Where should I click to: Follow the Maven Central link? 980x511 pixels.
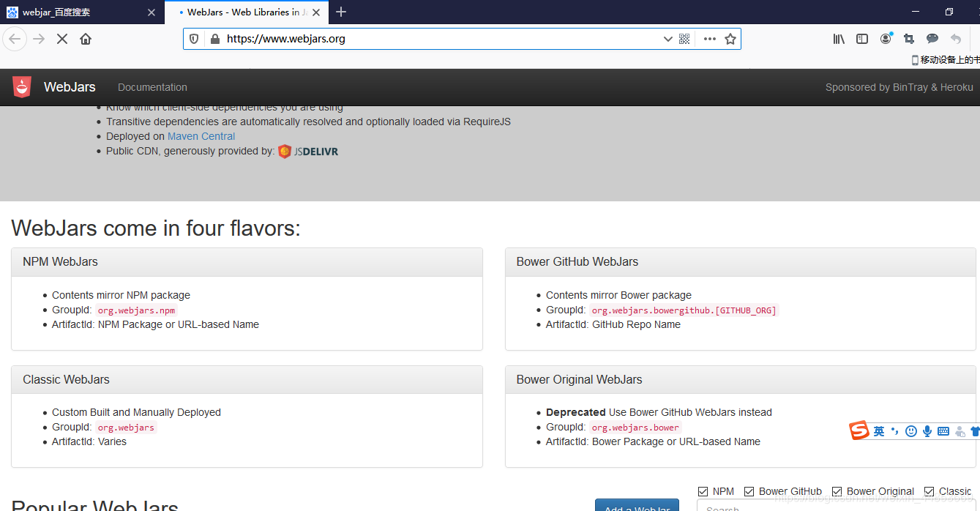201,136
